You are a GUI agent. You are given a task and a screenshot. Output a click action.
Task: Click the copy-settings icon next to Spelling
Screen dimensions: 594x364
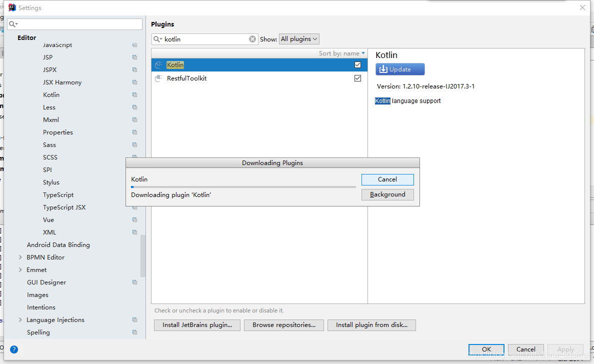pyautogui.click(x=134, y=332)
